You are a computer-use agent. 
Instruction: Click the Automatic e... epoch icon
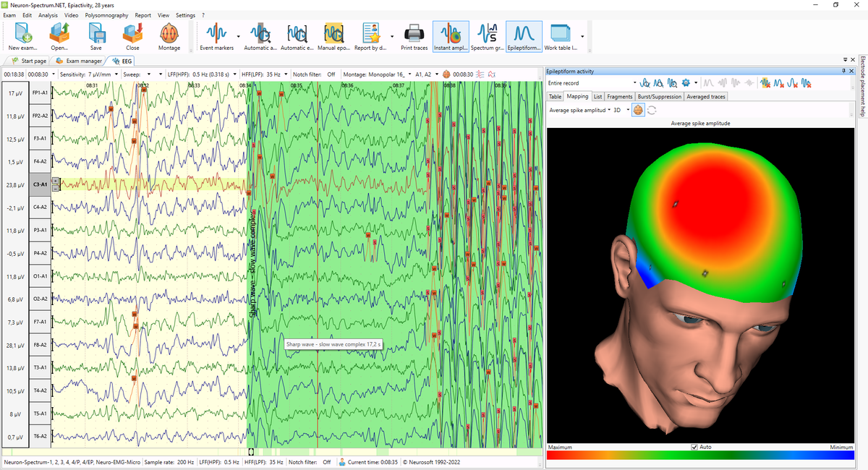click(x=297, y=37)
